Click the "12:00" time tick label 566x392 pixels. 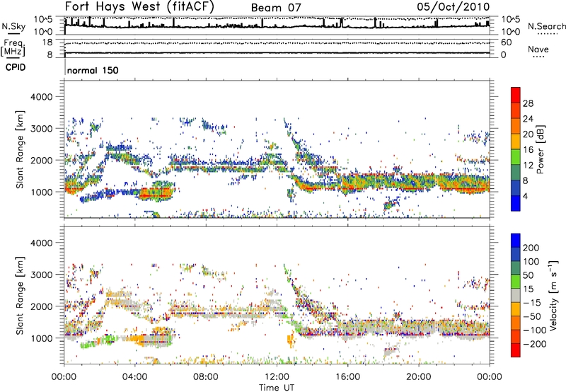pyautogui.click(x=277, y=377)
